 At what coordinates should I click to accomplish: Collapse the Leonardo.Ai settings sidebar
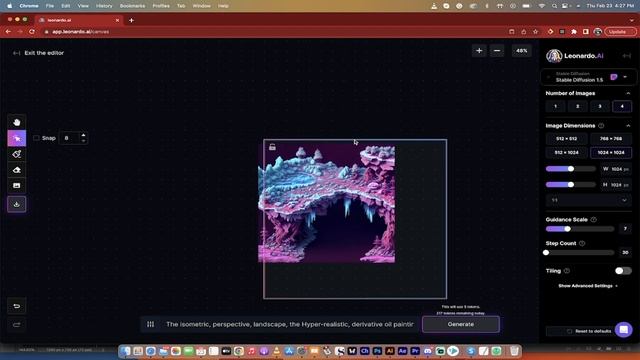point(627,56)
